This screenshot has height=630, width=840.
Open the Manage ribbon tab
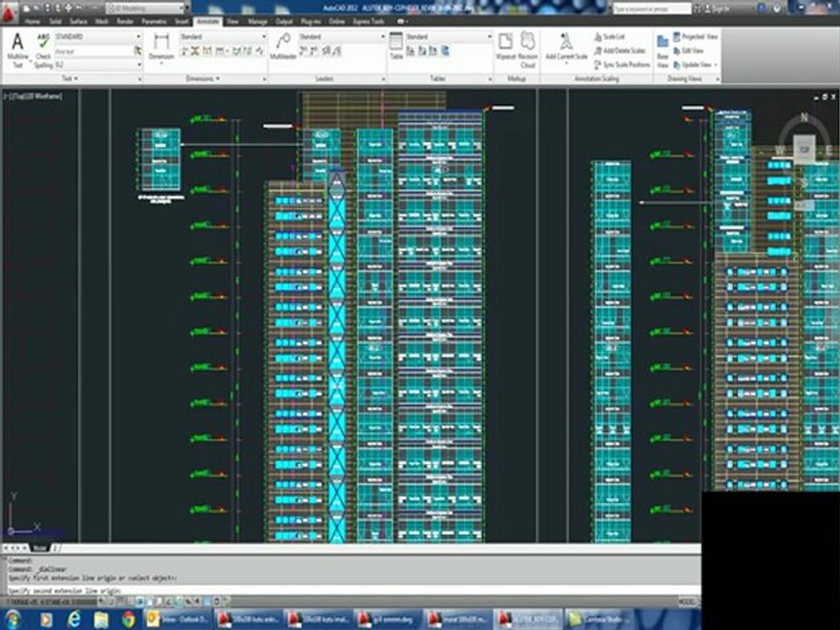point(257,21)
